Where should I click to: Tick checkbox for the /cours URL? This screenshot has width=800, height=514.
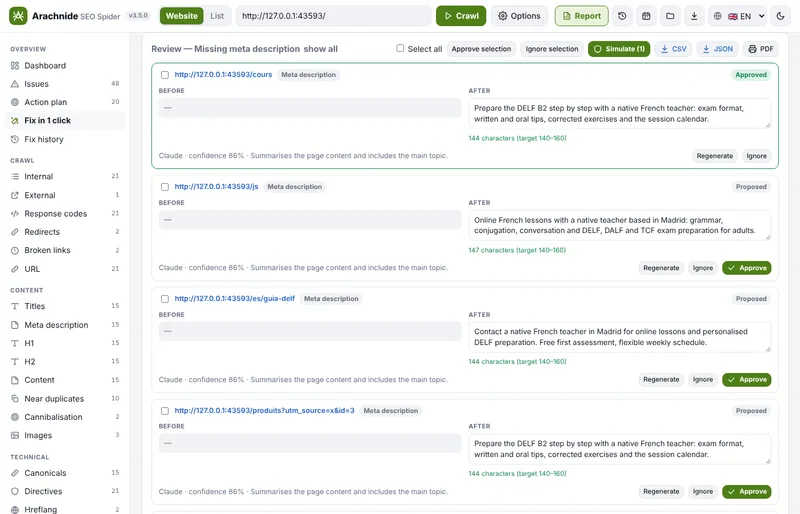click(165, 75)
